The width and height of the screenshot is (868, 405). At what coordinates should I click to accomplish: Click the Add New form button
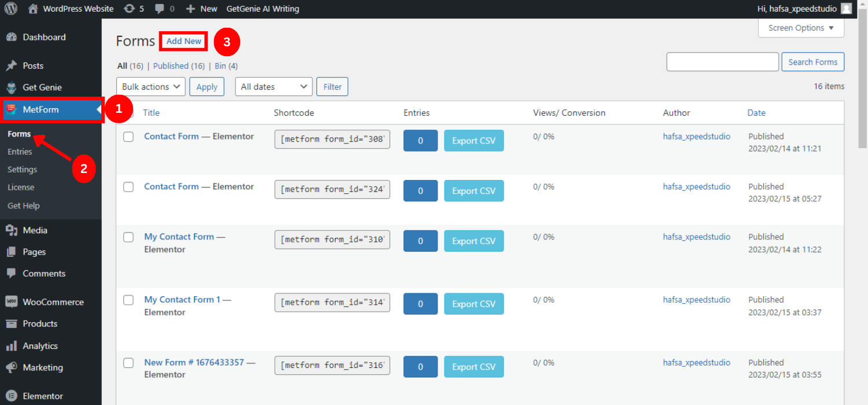pyautogui.click(x=183, y=41)
